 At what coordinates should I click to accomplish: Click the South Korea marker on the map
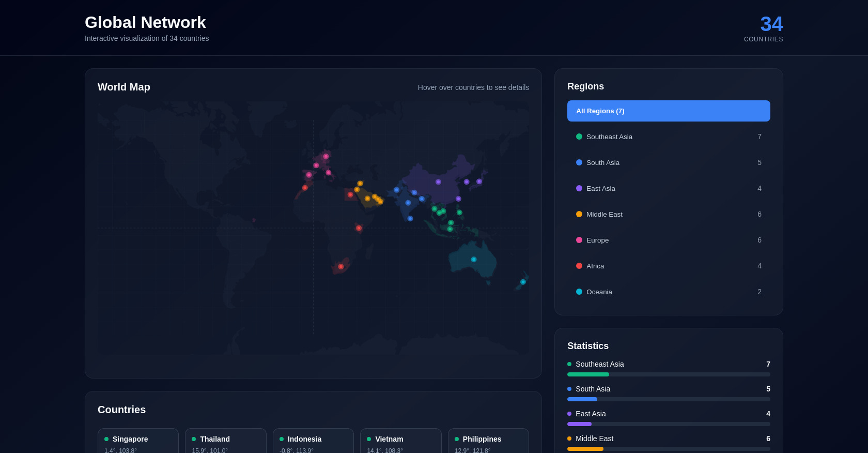(467, 182)
